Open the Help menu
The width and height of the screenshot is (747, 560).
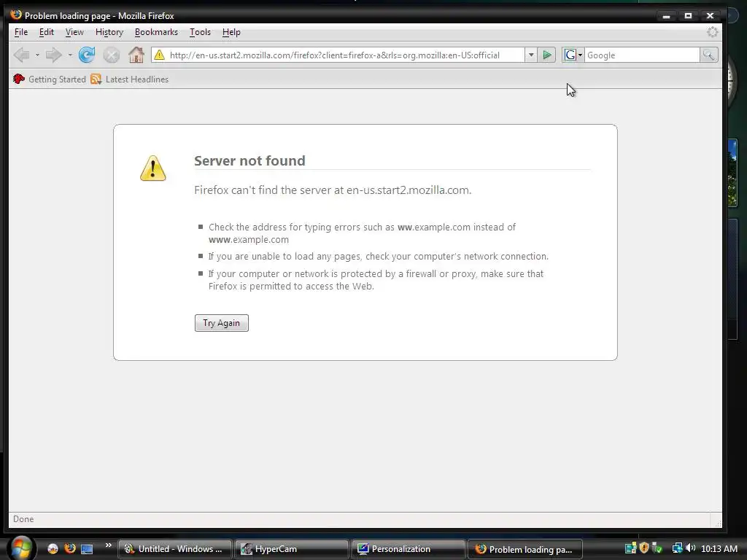point(231,32)
